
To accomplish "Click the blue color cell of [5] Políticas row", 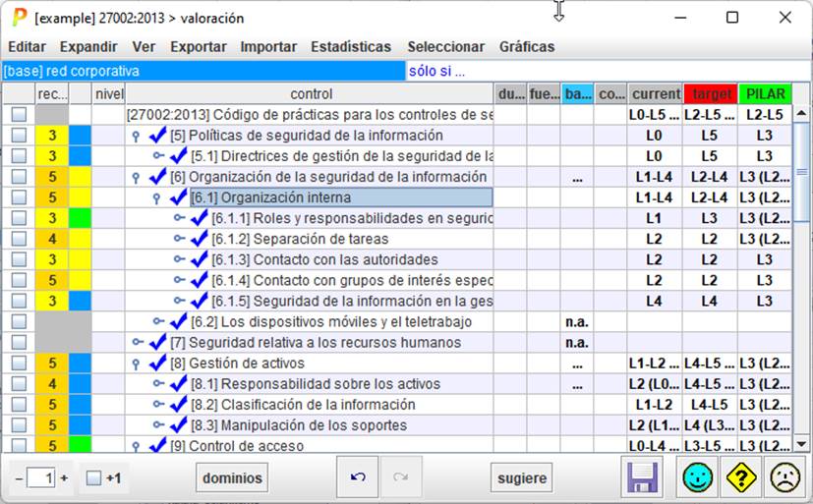I will 80,136.
